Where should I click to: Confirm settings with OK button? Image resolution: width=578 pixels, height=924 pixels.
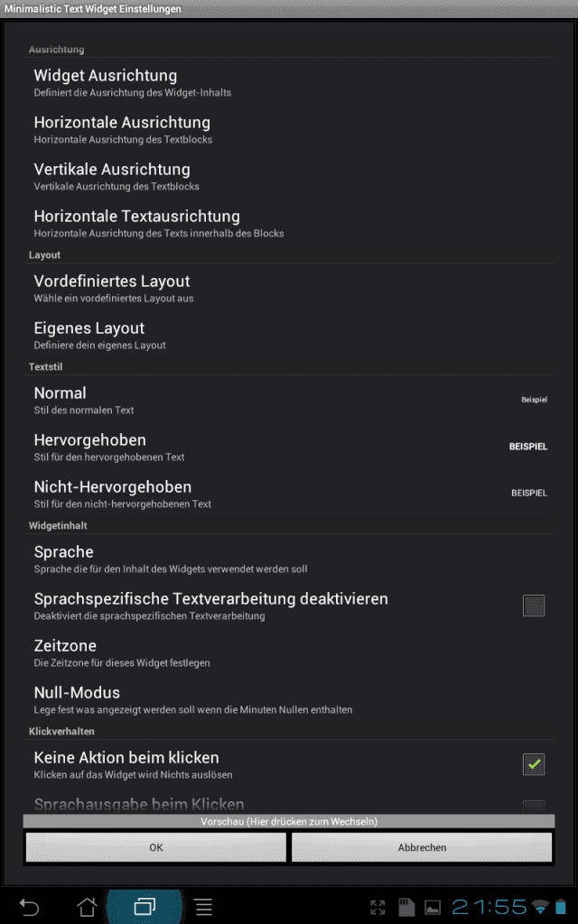click(x=155, y=847)
